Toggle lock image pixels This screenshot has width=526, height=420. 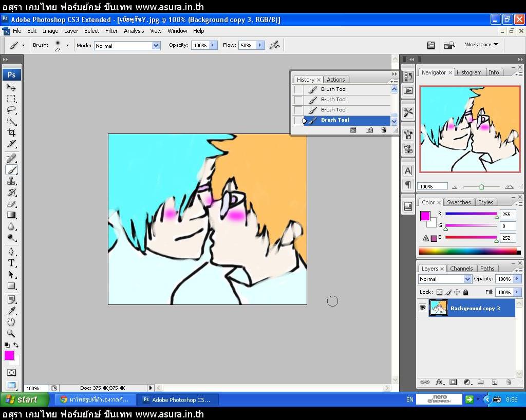tap(448, 292)
